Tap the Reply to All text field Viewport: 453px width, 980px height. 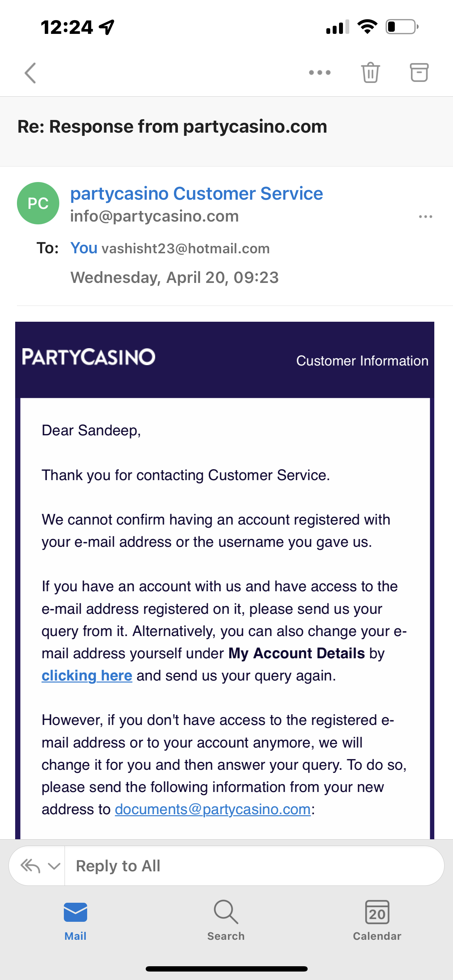pyautogui.click(x=254, y=866)
